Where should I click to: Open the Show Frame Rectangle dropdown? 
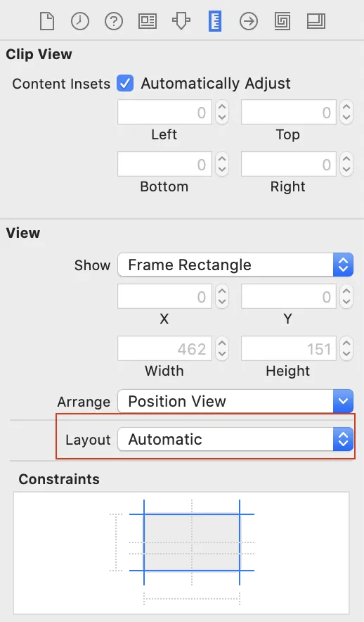(235, 265)
